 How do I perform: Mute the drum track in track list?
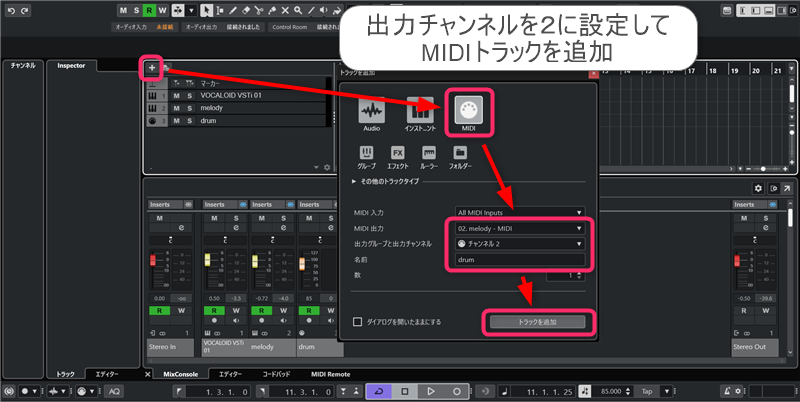coord(177,121)
